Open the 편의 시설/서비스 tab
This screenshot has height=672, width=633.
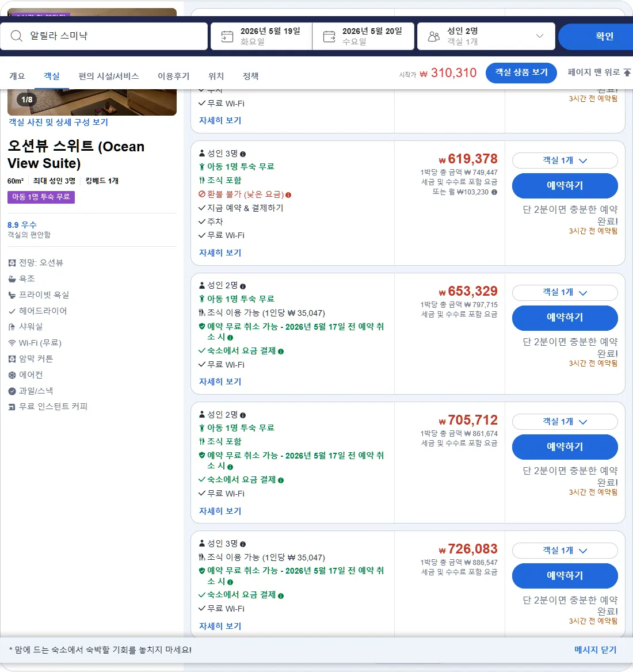click(x=108, y=77)
